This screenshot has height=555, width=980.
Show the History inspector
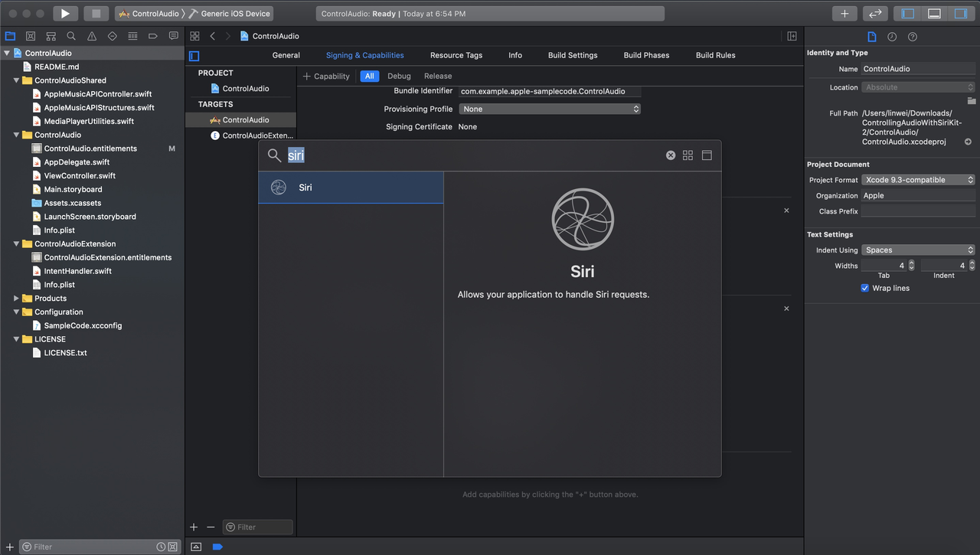892,37
